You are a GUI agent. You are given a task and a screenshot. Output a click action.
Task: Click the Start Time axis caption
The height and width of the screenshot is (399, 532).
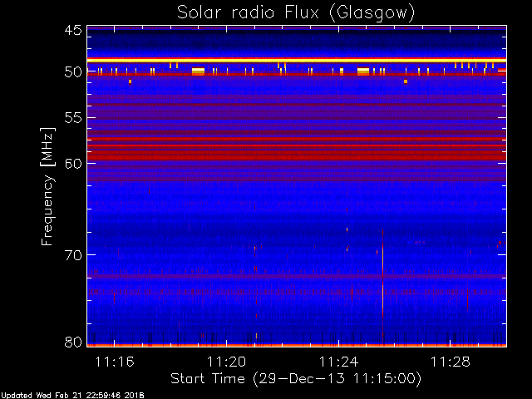296,379
